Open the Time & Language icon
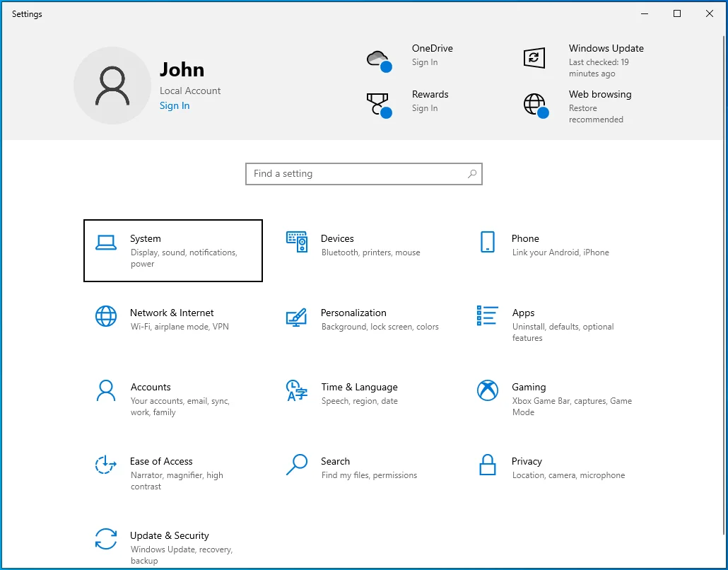Viewport: 728px width, 570px height. point(297,390)
